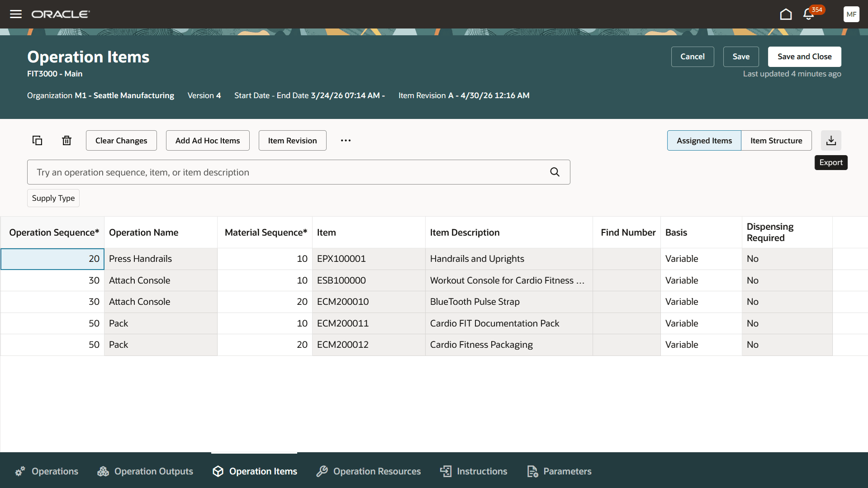Screen dimensions: 868x488
Task: Select the Assigned Items view
Action: (704, 141)
